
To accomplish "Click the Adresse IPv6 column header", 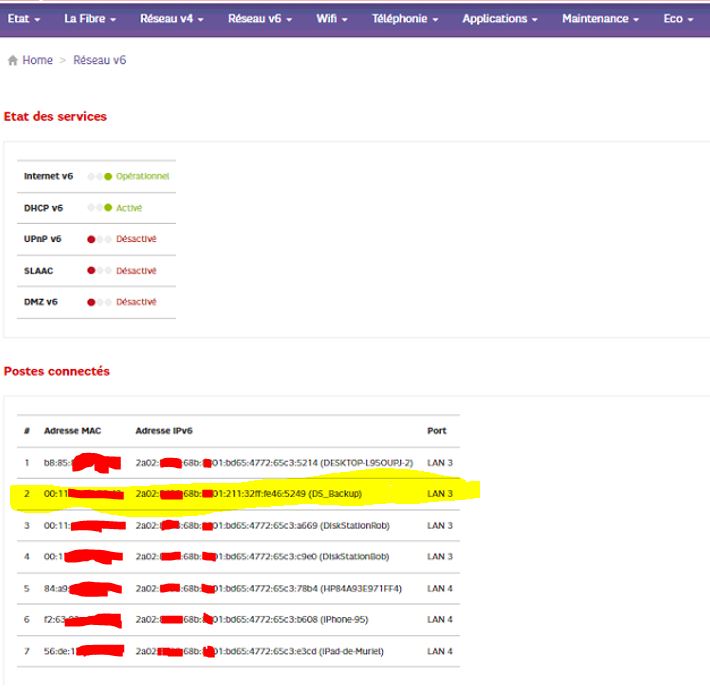I will pos(164,431).
